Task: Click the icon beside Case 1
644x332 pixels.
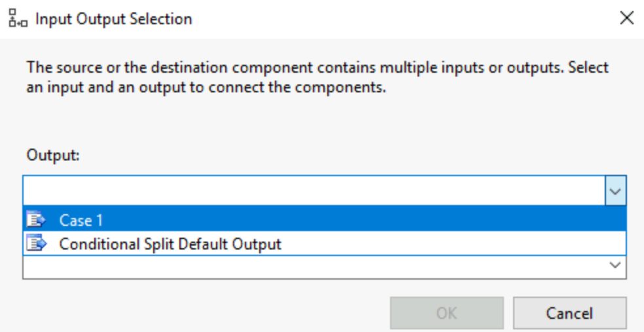Action: point(36,220)
